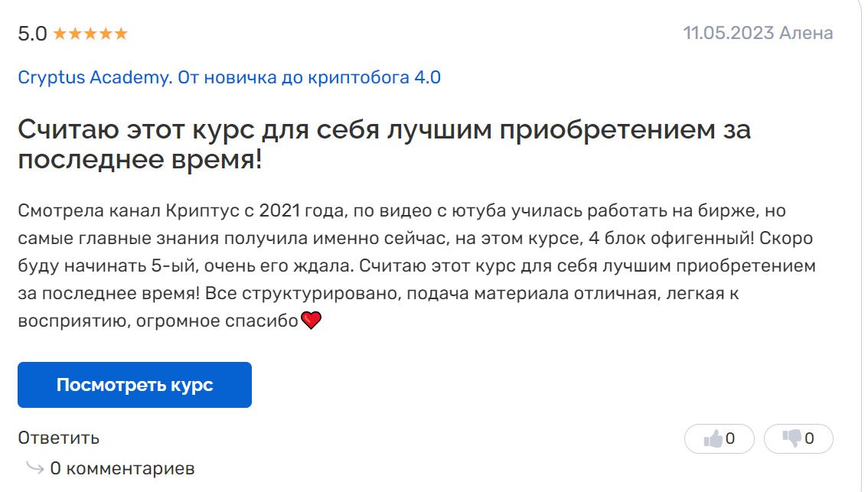The height and width of the screenshot is (492, 868).
Task: Click the second orange rating star
Action: tap(75, 34)
